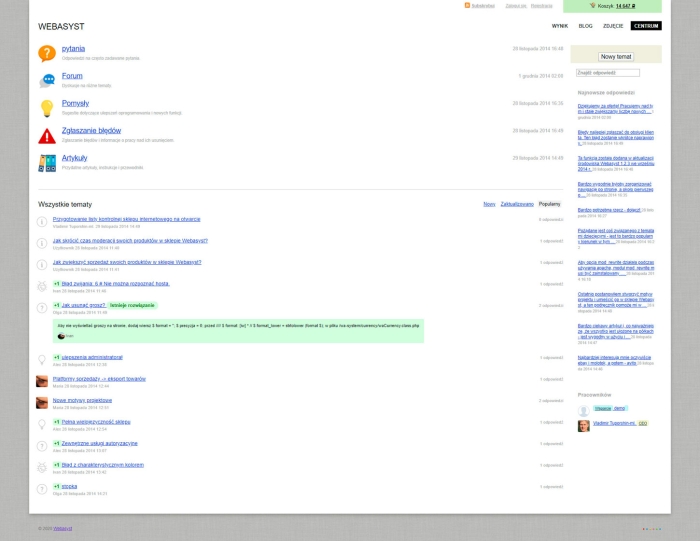Sort topics by Zaktualizowano
Image resolution: width=700 pixels, height=541 pixels.
tap(517, 204)
